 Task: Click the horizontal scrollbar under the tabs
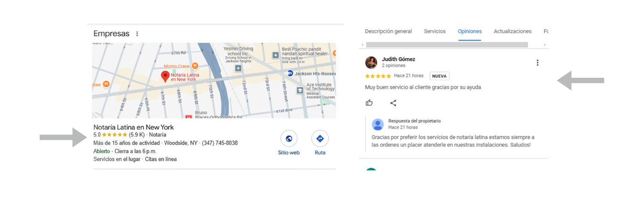click(x=447, y=45)
